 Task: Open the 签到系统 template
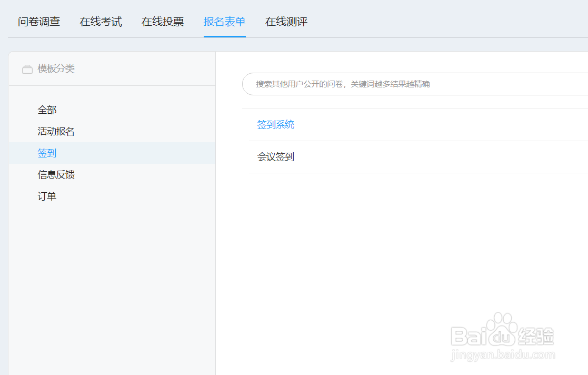tap(276, 125)
